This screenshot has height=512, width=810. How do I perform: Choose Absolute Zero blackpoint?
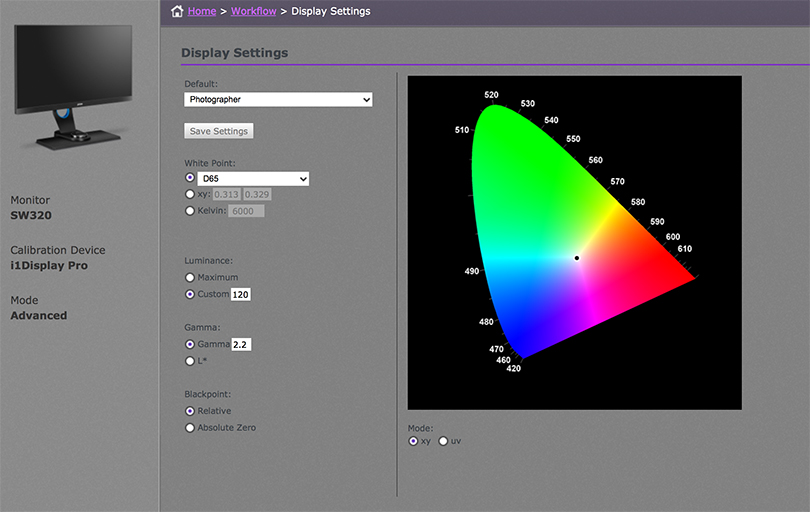pyautogui.click(x=190, y=428)
